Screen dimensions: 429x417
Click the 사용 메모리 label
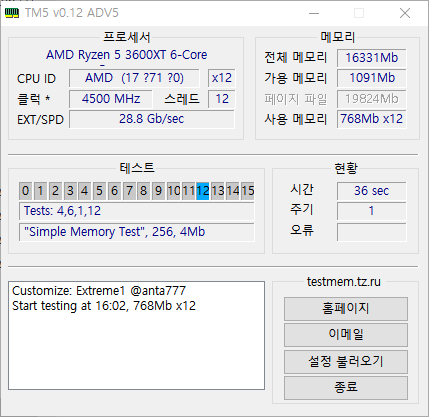point(296,119)
